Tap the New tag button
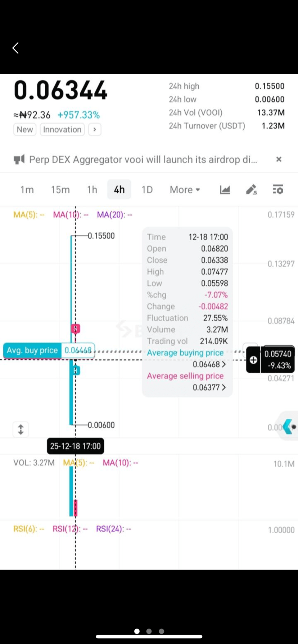Viewport: 298px width, 644px height. tap(25, 129)
